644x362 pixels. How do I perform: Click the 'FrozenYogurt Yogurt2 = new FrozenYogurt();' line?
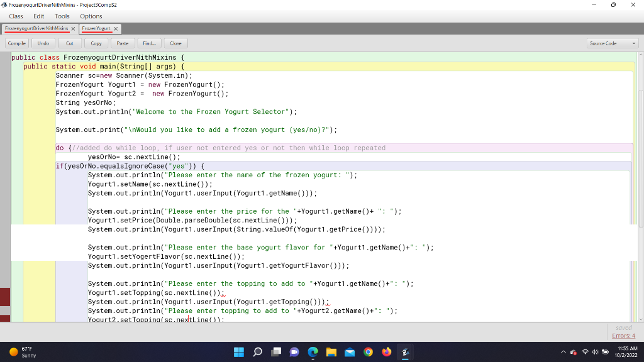pyautogui.click(x=142, y=94)
